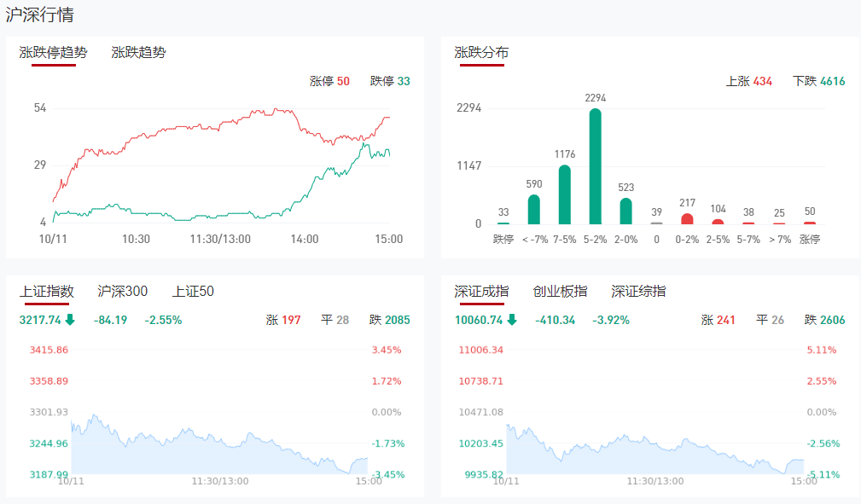Switch to the 涨跌趋势 tab
The image size is (861, 504).
coord(138,53)
